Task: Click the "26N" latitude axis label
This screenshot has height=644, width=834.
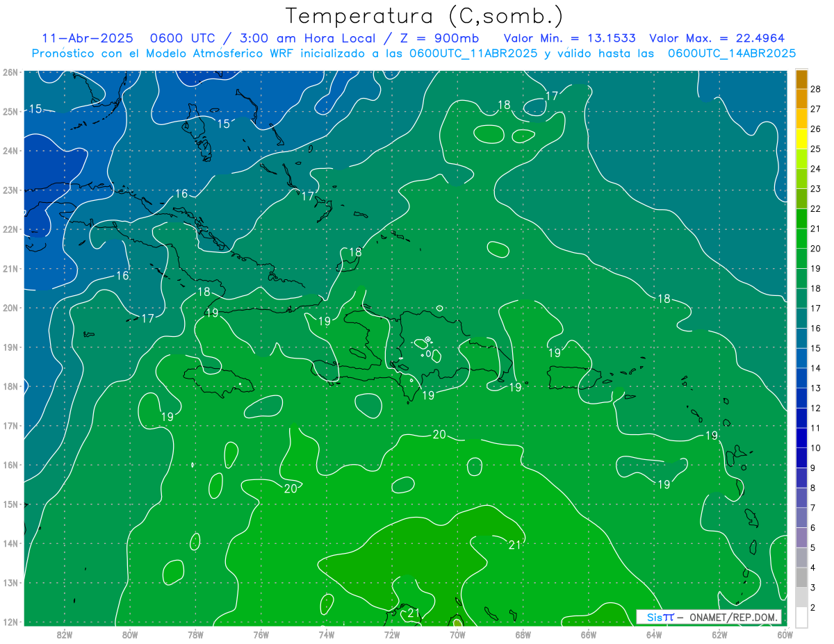Action: click(10, 72)
